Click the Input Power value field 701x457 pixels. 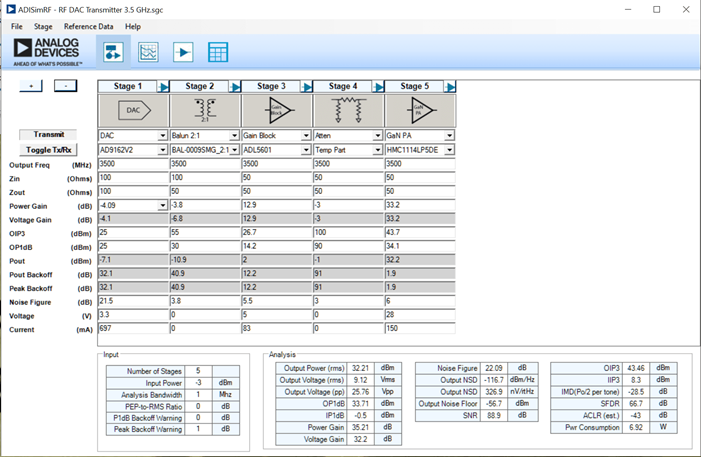tap(200, 381)
